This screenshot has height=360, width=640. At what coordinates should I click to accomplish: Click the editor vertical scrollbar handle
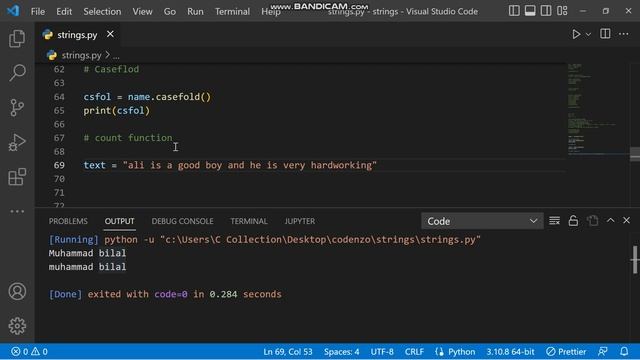(635, 154)
